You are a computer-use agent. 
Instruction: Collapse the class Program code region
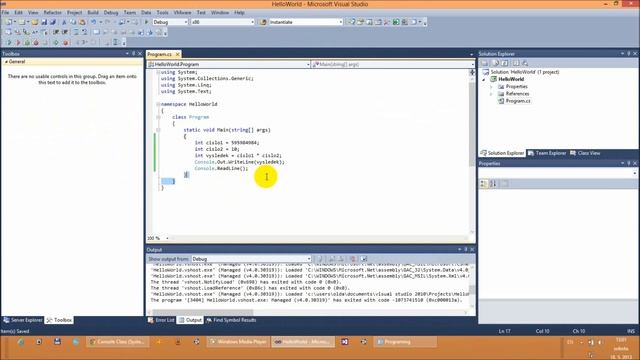(x=158, y=117)
